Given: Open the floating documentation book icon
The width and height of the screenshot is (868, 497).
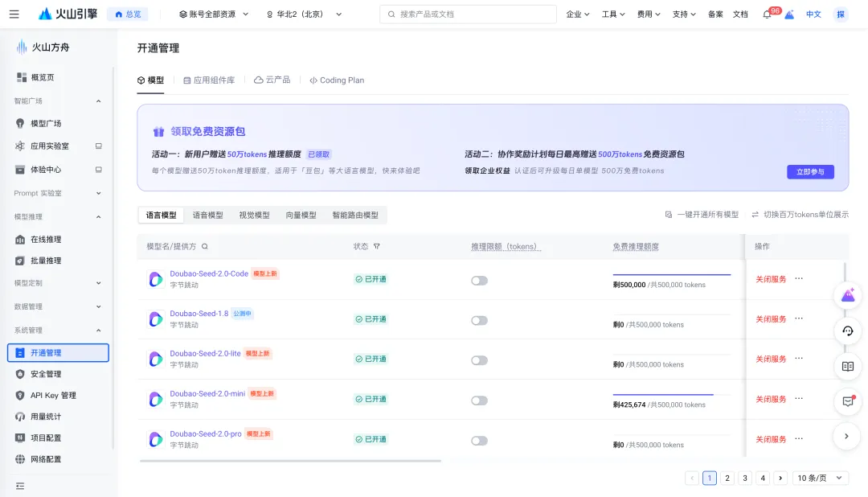Looking at the screenshot, I should click(848, 366).
